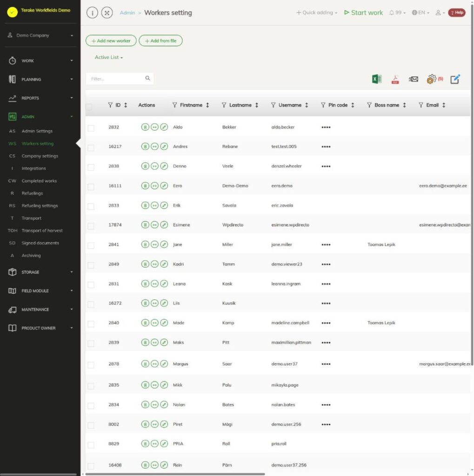
Task: Click the delete icon for Andres Rebane
Action: click(x=145, y=146)
